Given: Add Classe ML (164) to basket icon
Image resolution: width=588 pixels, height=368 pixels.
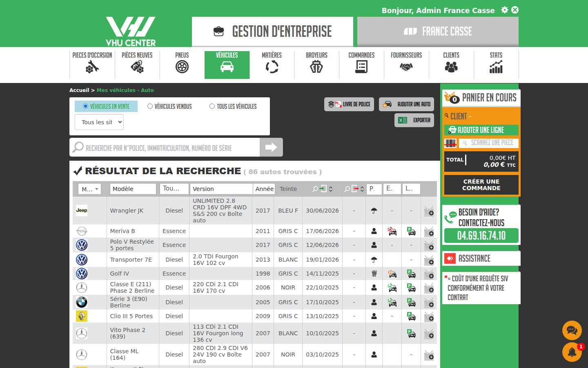Looking at the screenshot, I should pyautogui.click(x=429, y=355).
